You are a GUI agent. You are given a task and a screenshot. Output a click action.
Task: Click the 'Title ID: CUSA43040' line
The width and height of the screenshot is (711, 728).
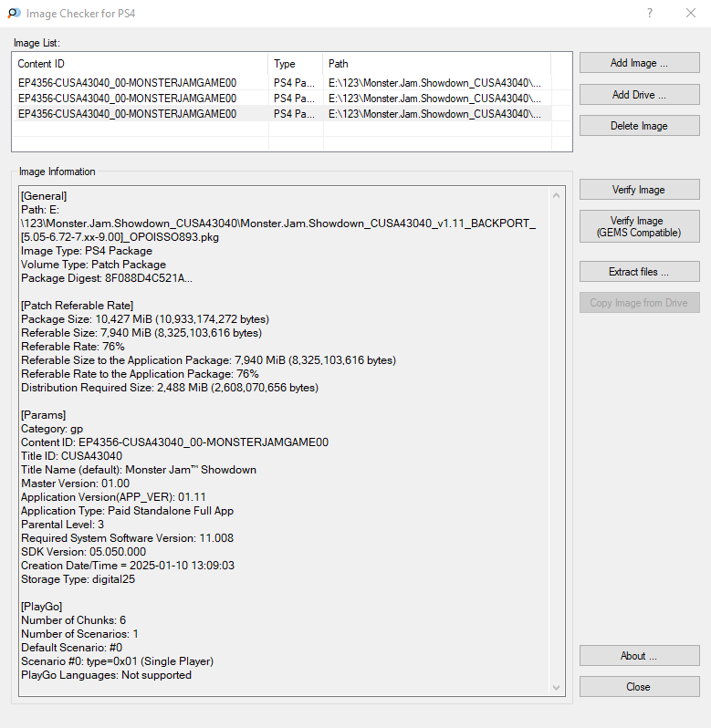tap(71, 456)
